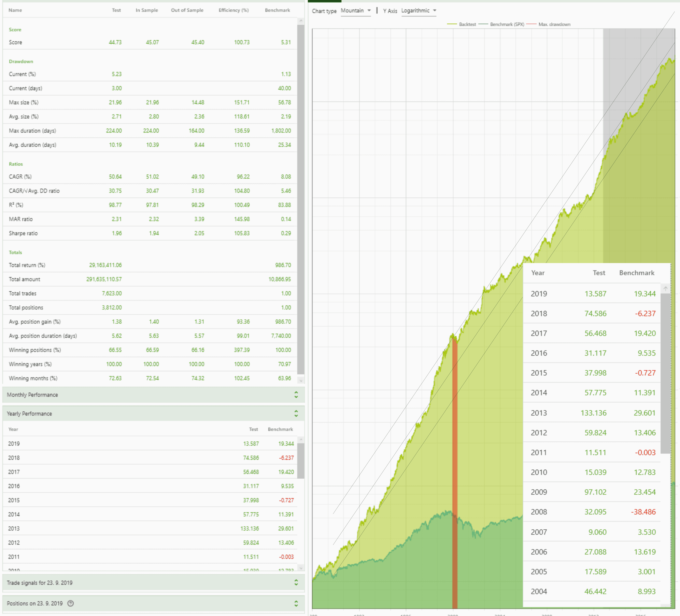This screenshot has height=616, width=680.
Task: Click the Efficiency (%) column header
Action: (x=234, y=10)
